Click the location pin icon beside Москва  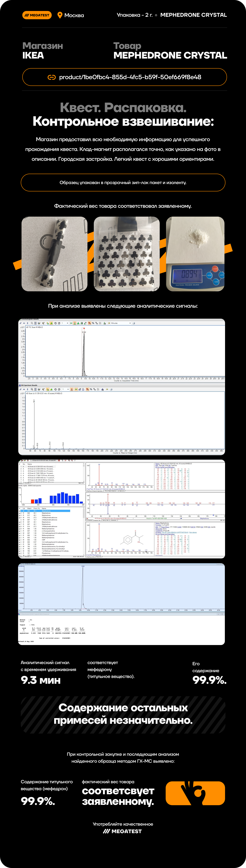pyautogui.click(x=60, y=15)
